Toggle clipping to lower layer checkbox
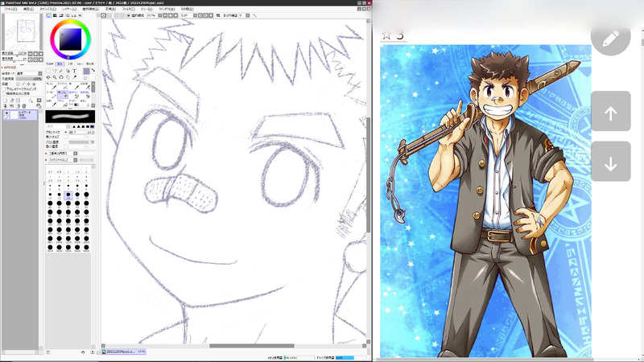The image size is (644, 362). [4, 89]
